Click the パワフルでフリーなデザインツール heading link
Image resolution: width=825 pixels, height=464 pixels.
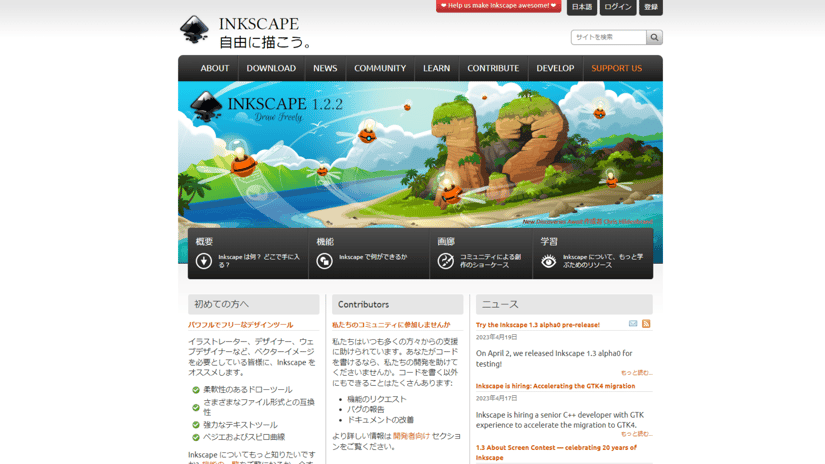pos(240,325)
